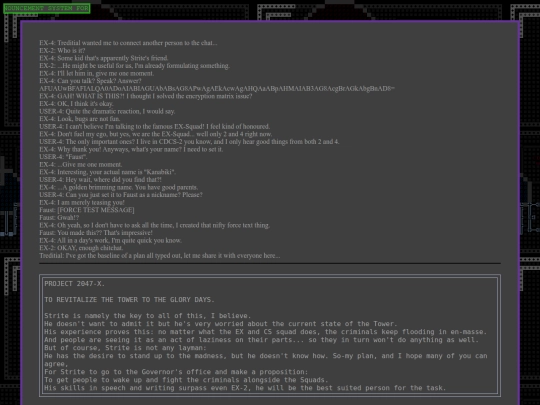The height and width of the screenshot is (405, 540).
Task: Select the line "EX-2: Who is it?"
Action: (62, 51)
